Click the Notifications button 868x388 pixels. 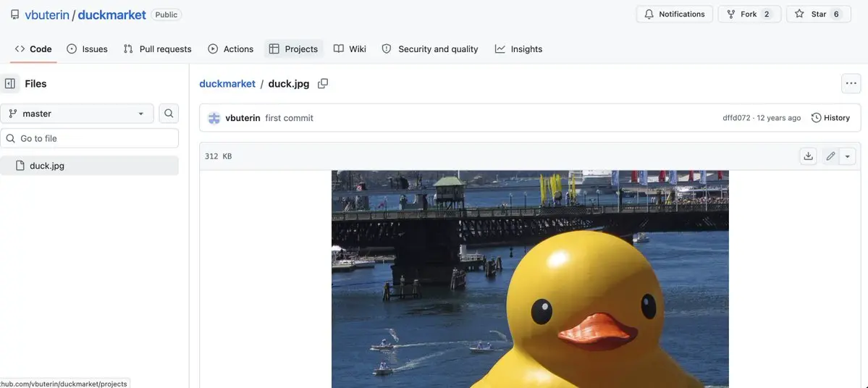(x=674, y=14)
